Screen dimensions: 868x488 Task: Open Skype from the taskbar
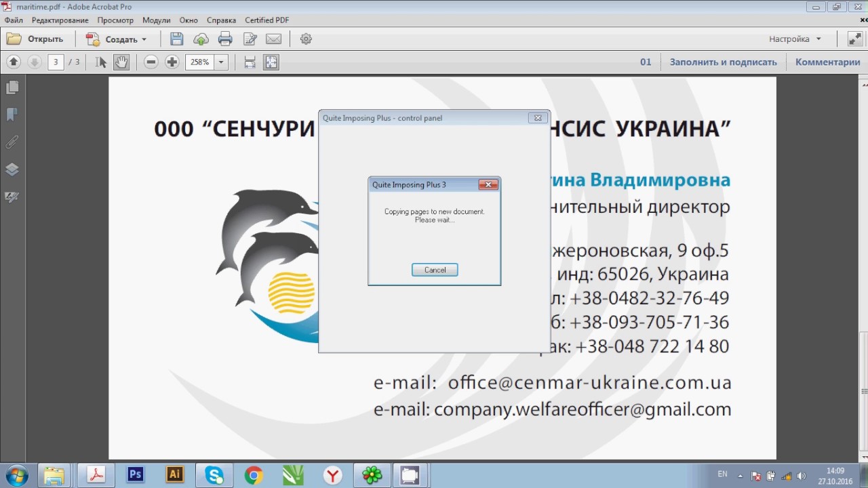click(x=214, y=475)
